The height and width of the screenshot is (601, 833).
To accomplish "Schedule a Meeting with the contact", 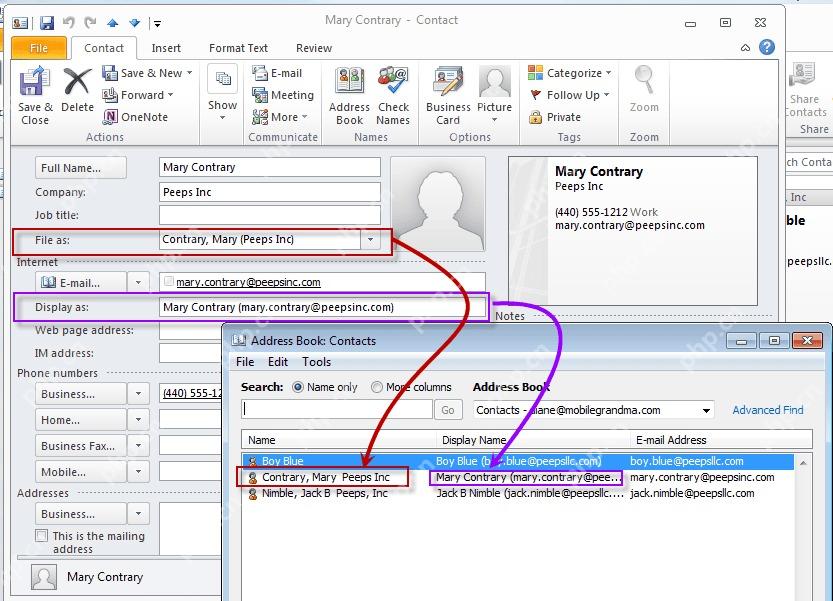I will [283, 95].
